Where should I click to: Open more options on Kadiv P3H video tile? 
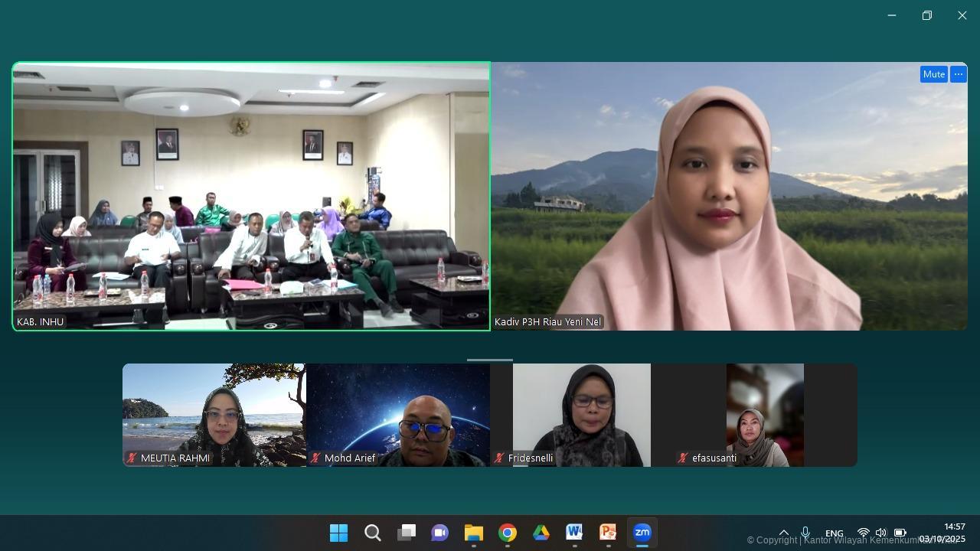959,74
